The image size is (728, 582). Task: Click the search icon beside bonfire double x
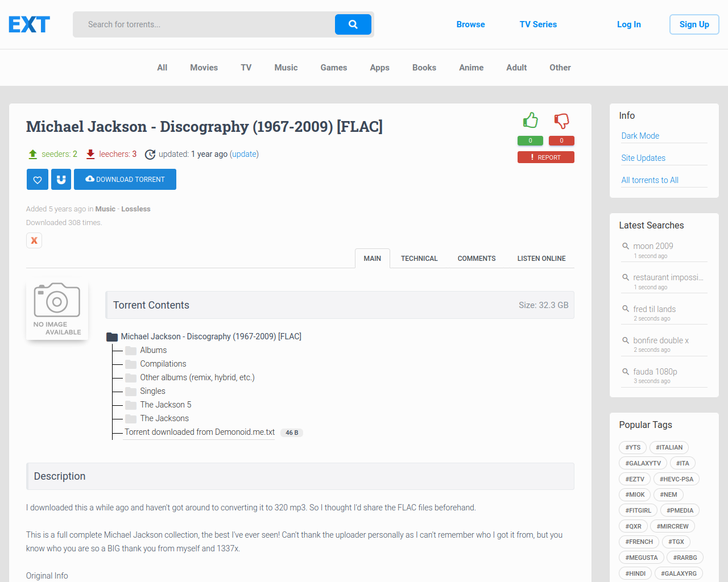[626, 340]
